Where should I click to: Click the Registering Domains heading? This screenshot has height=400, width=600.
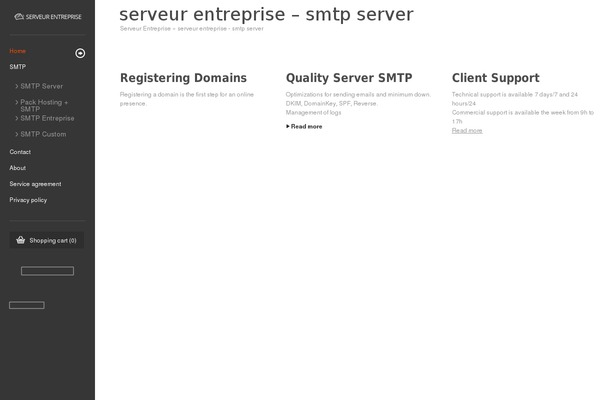183,78
